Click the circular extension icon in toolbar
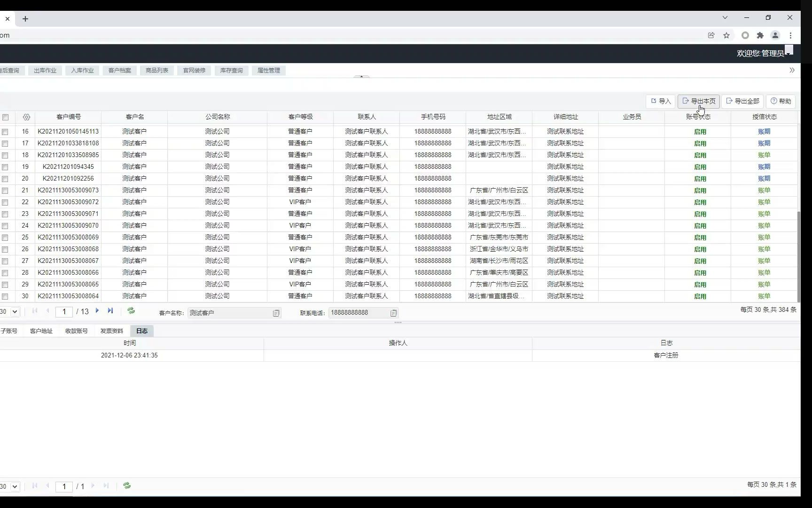 (x=745, y=35)
